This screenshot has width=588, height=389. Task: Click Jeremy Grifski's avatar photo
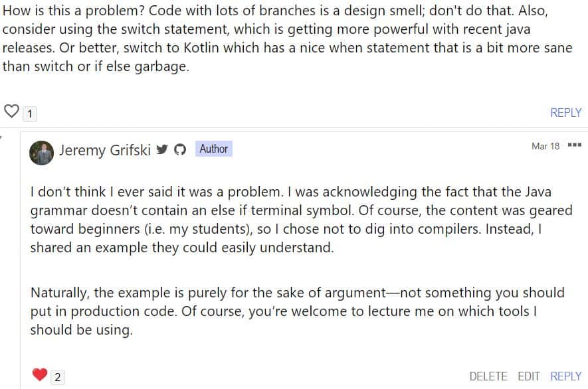(x=41, y=153)
